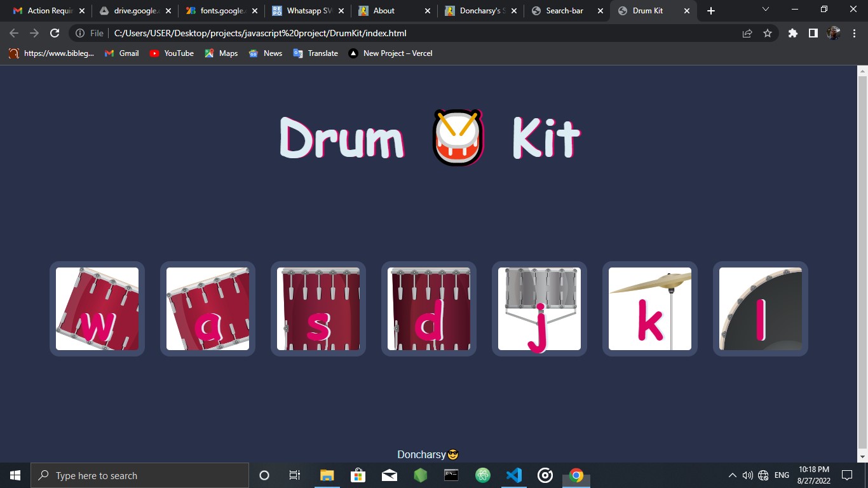This screenshot has width=868, height=488.
Task: Hit the 'w' tom drum pad
Action: click(97, 309)
